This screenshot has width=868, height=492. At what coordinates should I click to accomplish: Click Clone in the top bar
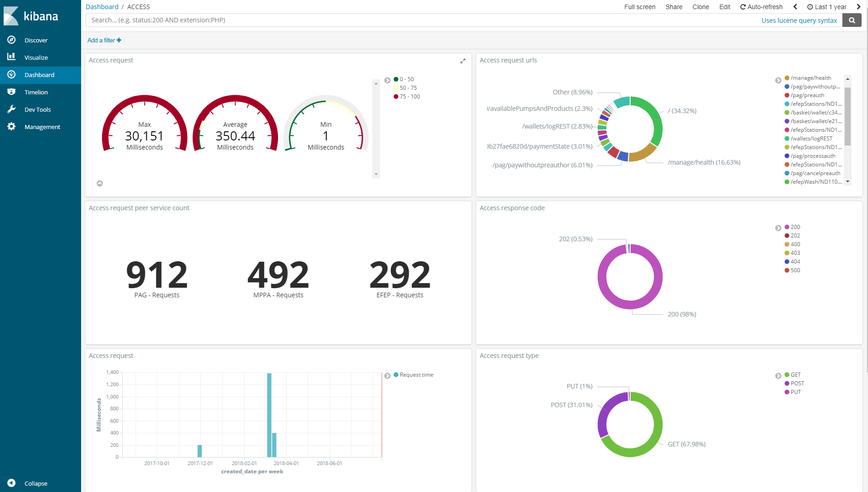(701, 7)
